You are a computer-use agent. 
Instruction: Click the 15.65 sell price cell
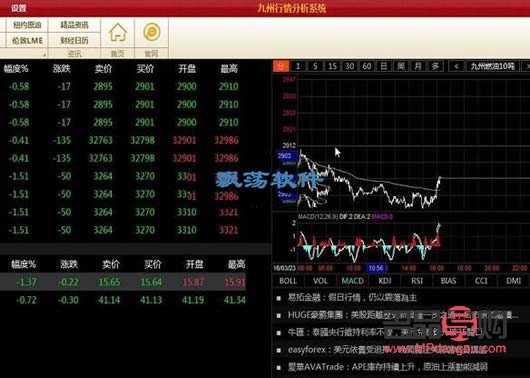click(x=109, y=282)
